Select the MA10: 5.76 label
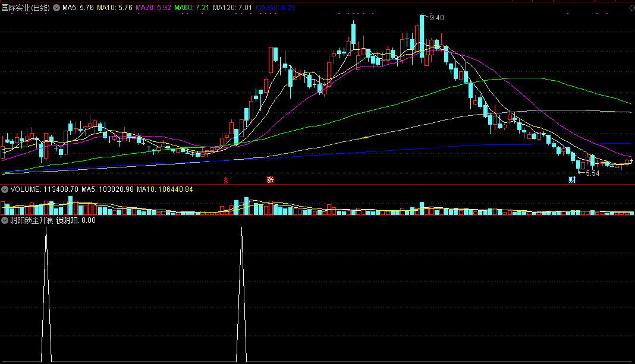Screen dimensions: 635x364 (115, 8)
